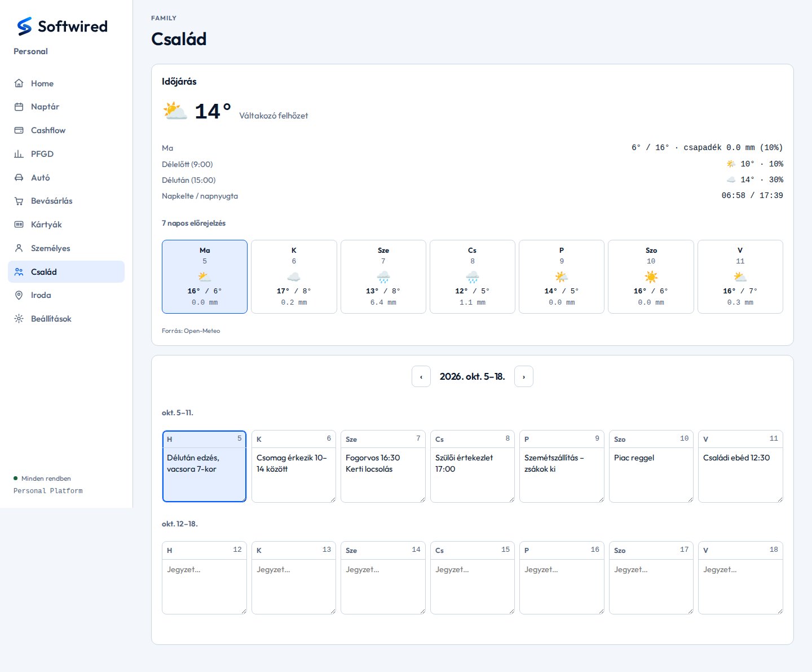Image resolution: width=812 pixels, height=672 pixels.
Task: Click the Cashflow card icon
Action: (19, 130)
